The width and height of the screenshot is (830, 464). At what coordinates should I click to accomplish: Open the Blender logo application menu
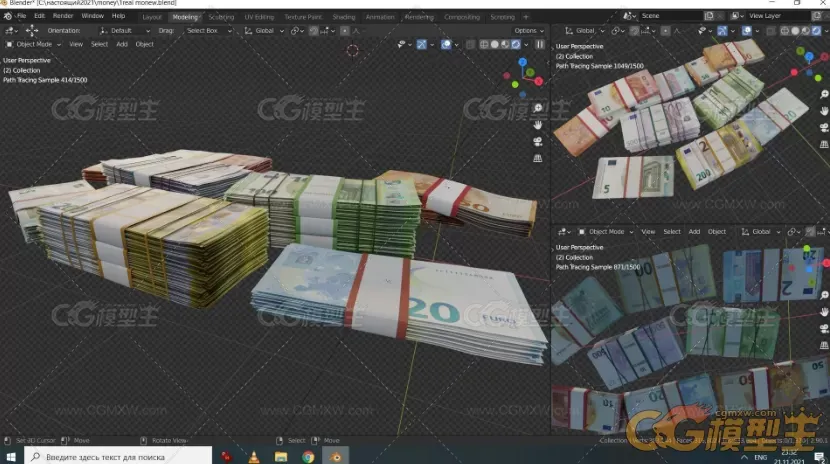tap(7, 16)
